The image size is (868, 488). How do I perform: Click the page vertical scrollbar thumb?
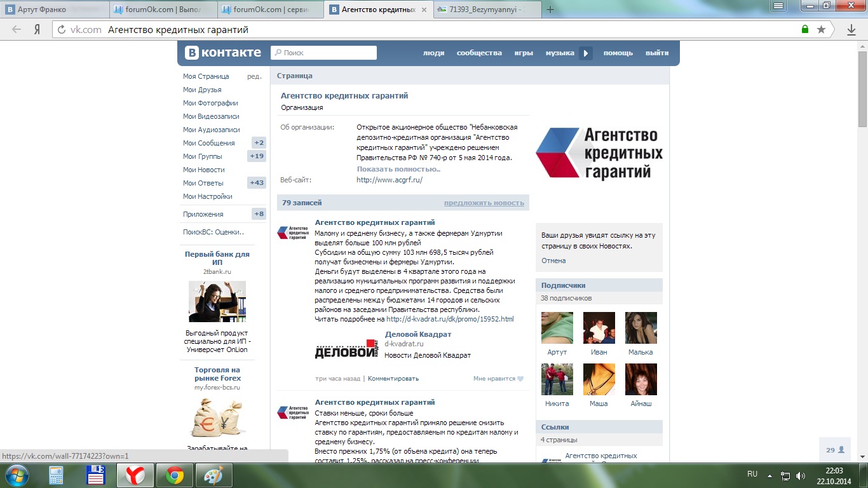tap(862, 89)
